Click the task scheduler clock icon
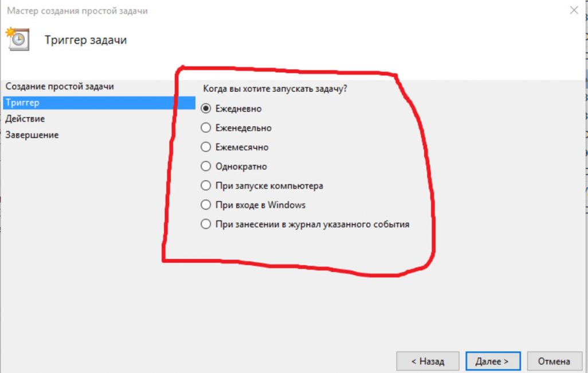Image resolution: width=588 pixels, height=373 pixels. (17, 38)
